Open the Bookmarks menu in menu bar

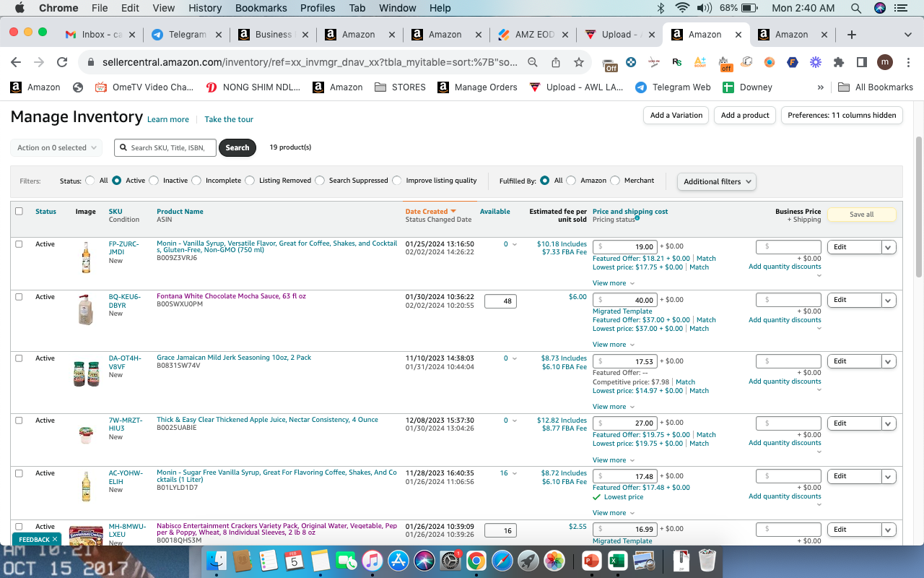tap(261, 8)
